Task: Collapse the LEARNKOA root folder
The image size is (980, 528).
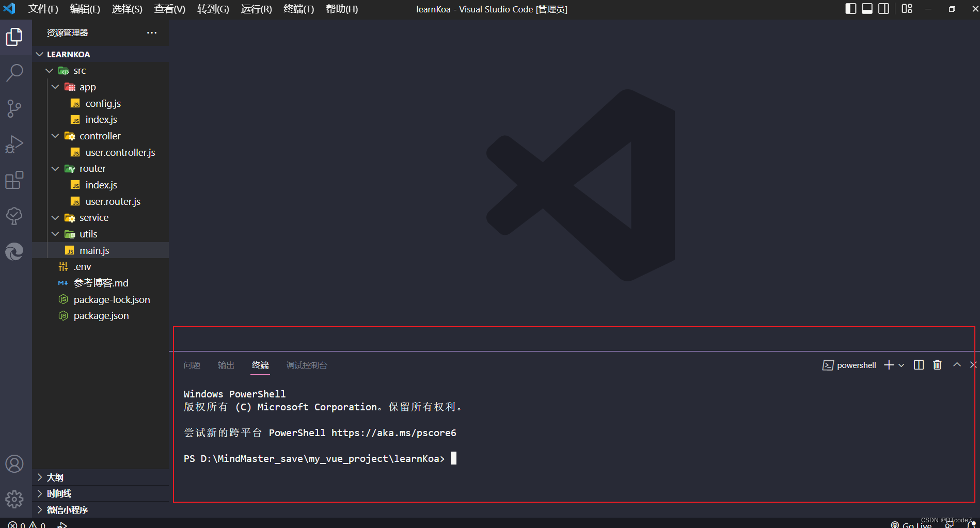Action: tap(100, 54)
